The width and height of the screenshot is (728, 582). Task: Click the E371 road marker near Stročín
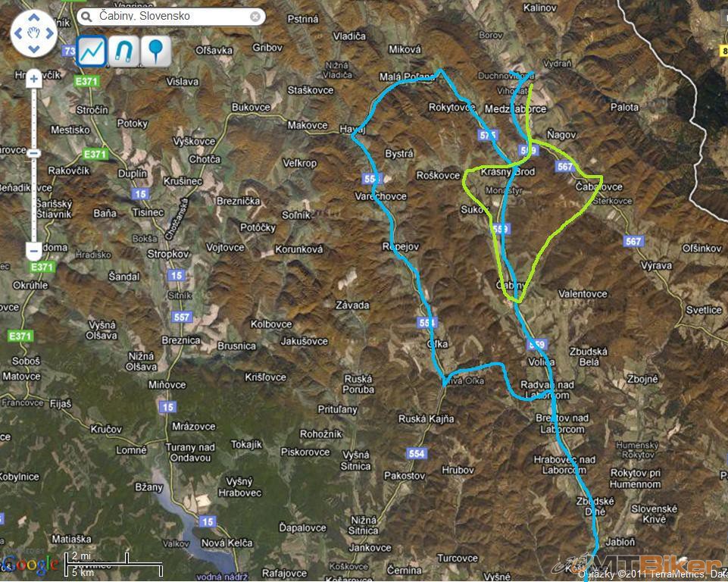(87, 81)
